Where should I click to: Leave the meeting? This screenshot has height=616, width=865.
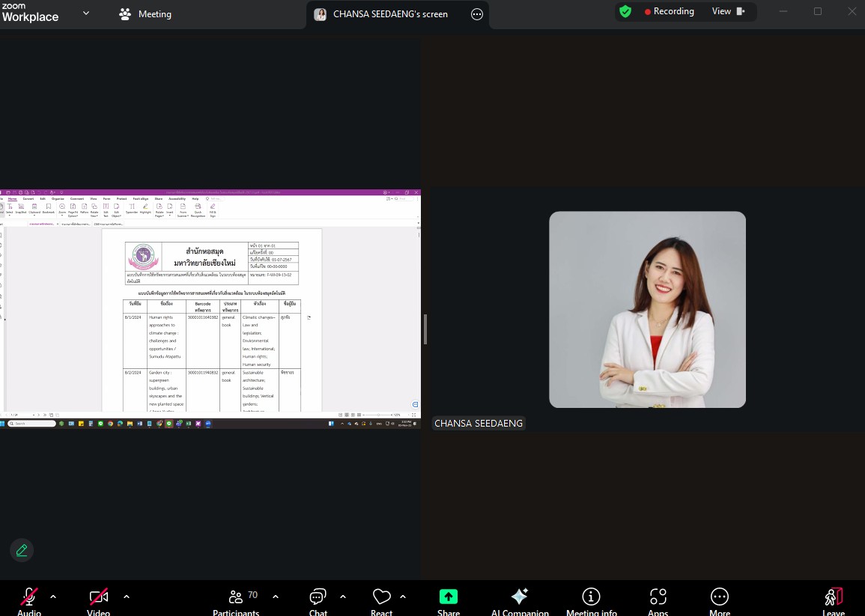point(833,599)
